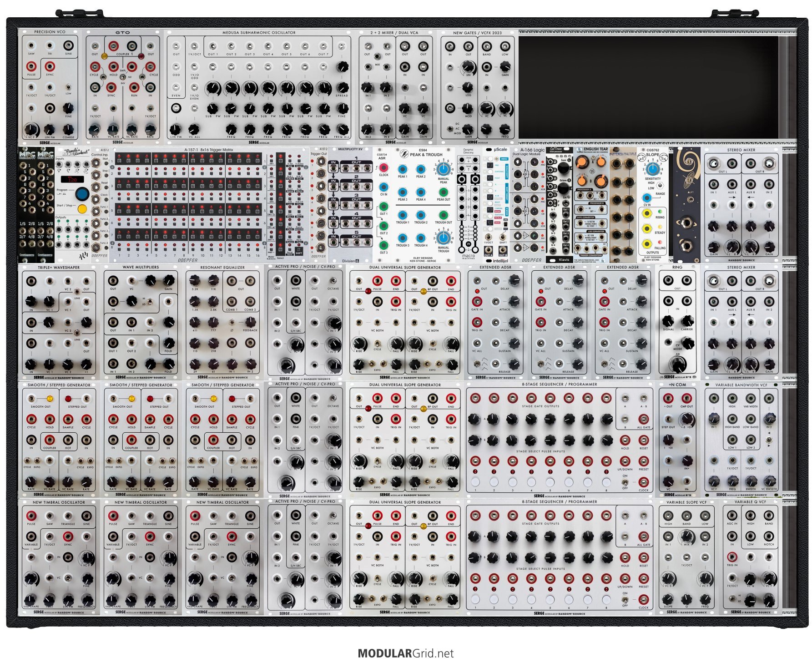Click the Doepfer logo on A-157-1 Trigger Matrix
The width and height of the screenshot is (812, 663).
coord(187,260)
